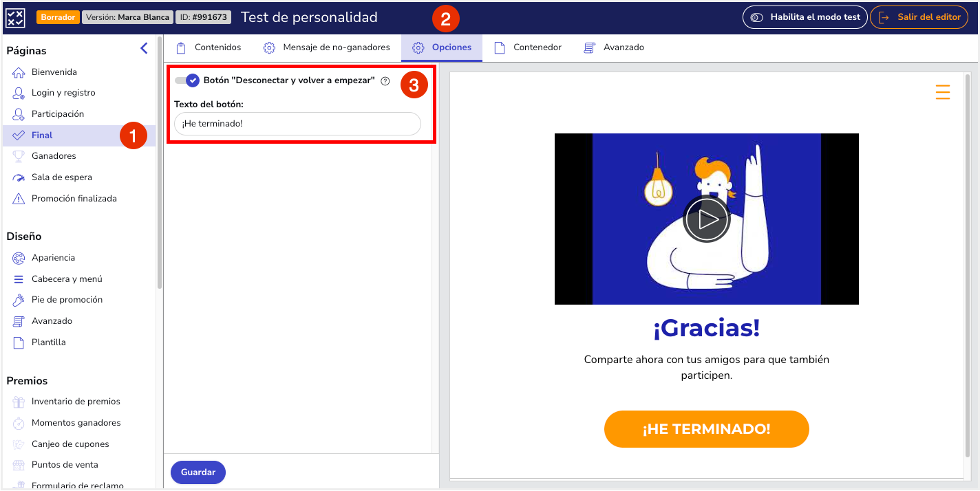
Task: Click the gauge icon beside Sala de espera
Action: point(19,177)
